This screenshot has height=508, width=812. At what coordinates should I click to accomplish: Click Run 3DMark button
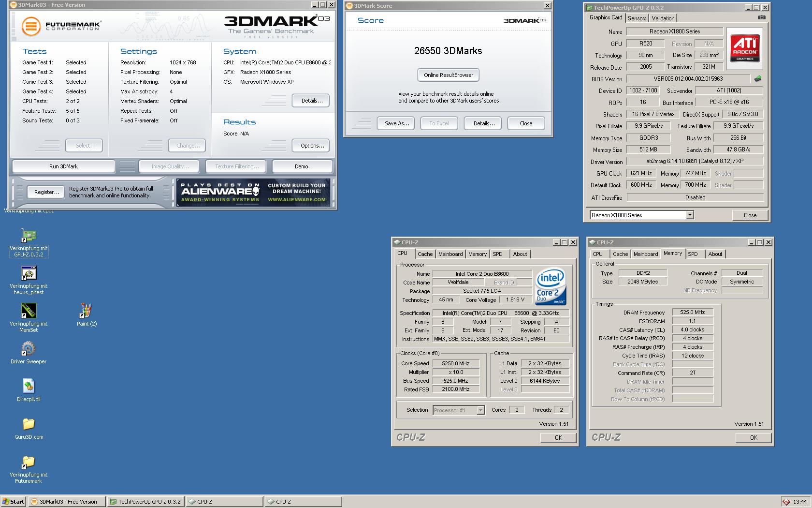pos(63,166)
